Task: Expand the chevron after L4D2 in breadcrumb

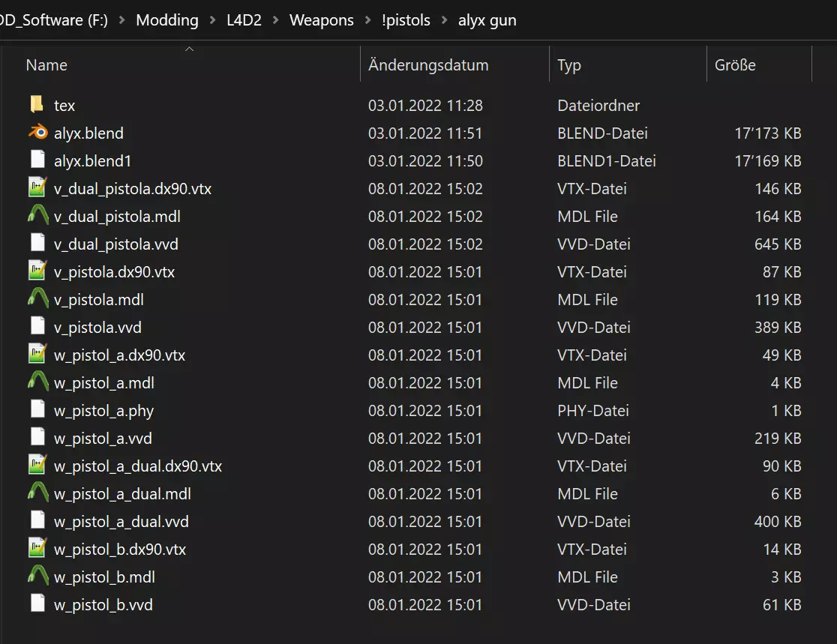Action: pos(276,20)
